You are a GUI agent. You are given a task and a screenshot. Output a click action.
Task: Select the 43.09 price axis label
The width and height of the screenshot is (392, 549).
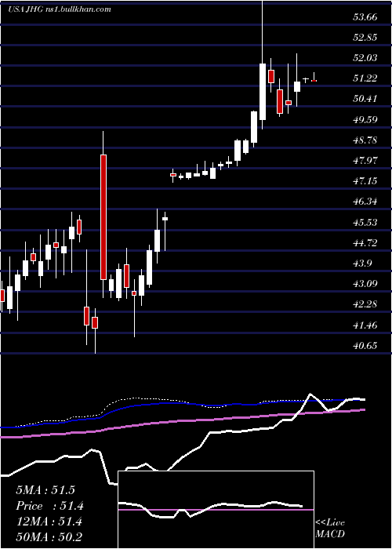365,283
